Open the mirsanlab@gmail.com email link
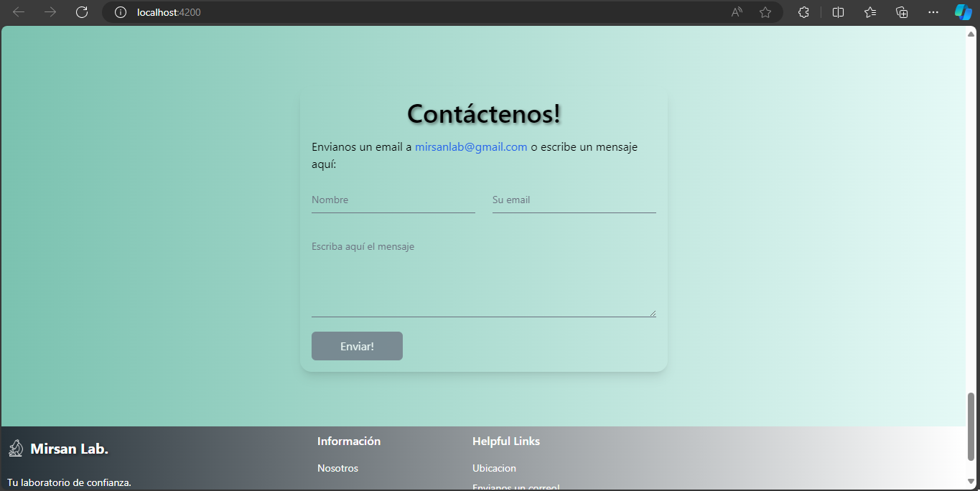Screen dimensions: 980x491 pos(470,146)
